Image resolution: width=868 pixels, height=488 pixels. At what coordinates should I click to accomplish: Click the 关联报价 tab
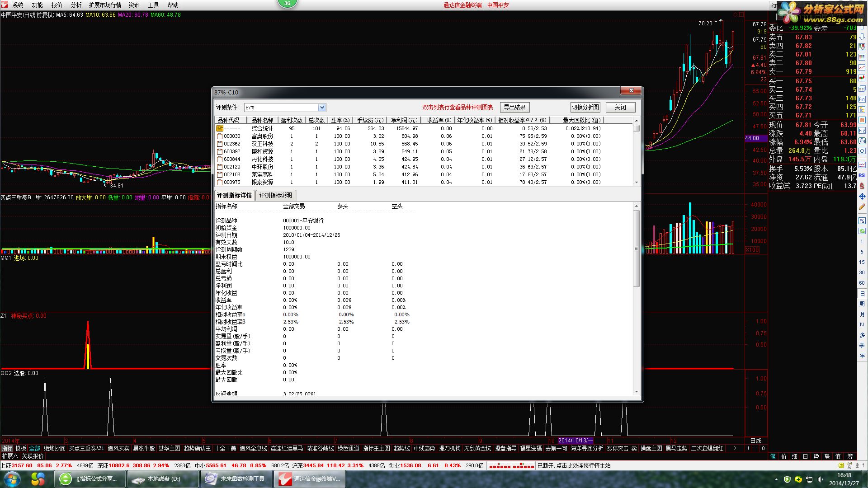click(33, 456)
